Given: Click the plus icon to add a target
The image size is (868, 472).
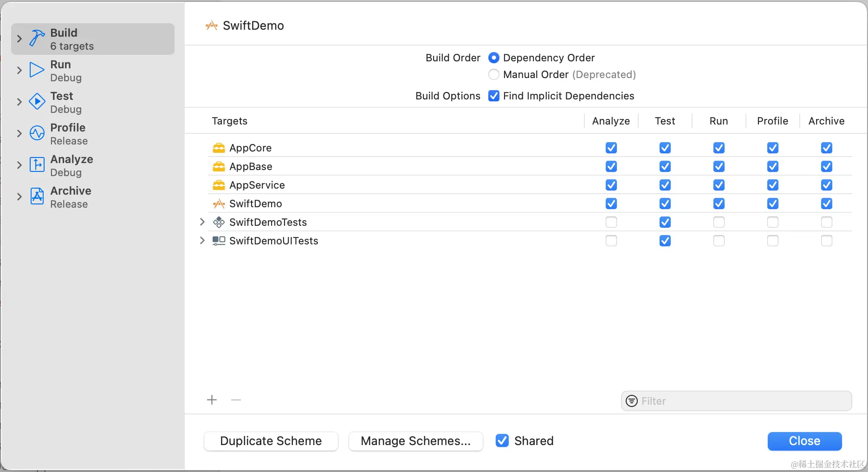Looking at the screenshot, I should point(212,400).
